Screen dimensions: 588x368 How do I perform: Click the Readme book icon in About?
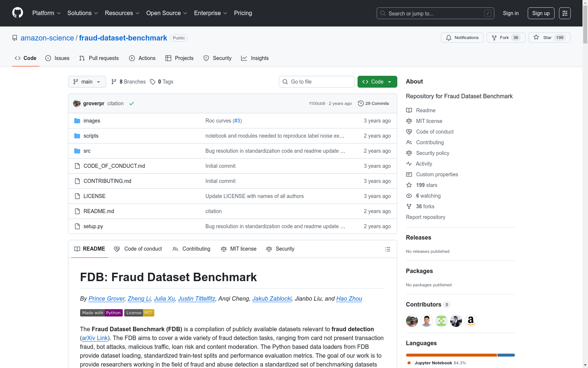coord(409,110)
